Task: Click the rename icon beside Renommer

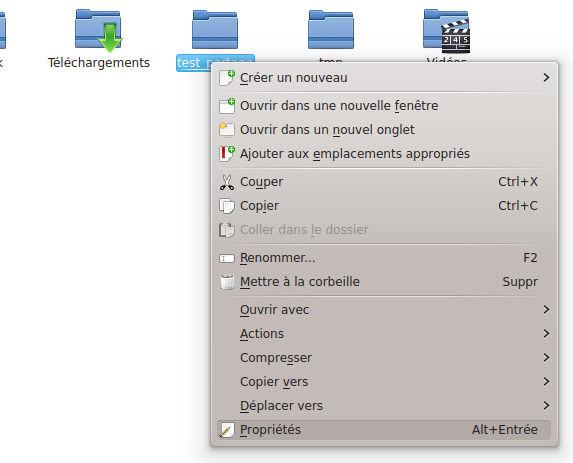Action: [227, 258]
